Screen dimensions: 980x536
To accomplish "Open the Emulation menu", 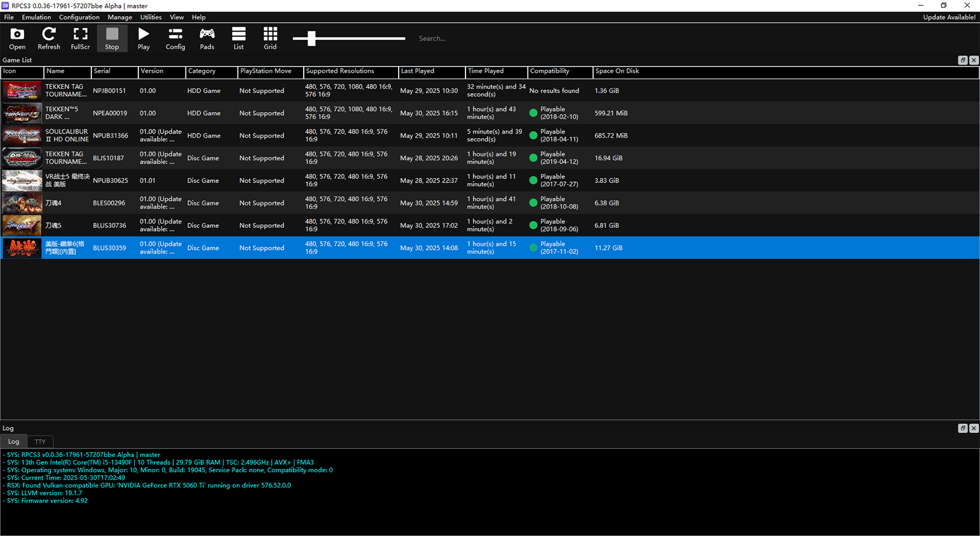I will click(37, 17).
